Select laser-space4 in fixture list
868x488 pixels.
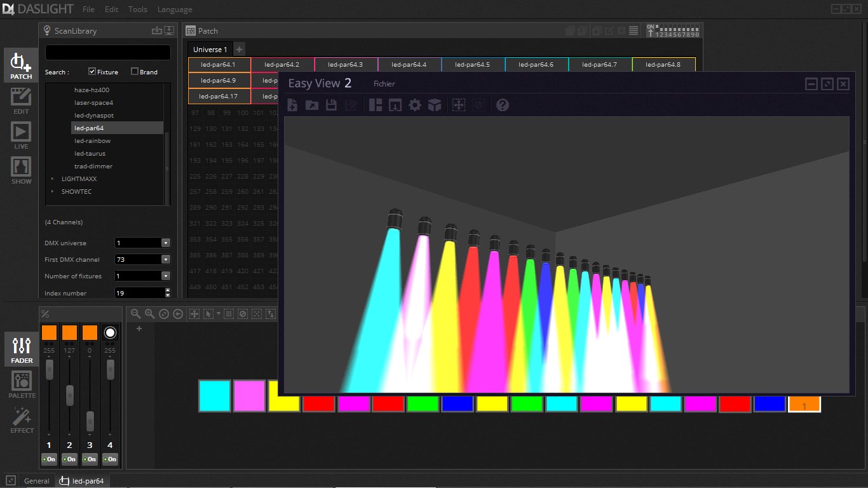pos(93,103)
